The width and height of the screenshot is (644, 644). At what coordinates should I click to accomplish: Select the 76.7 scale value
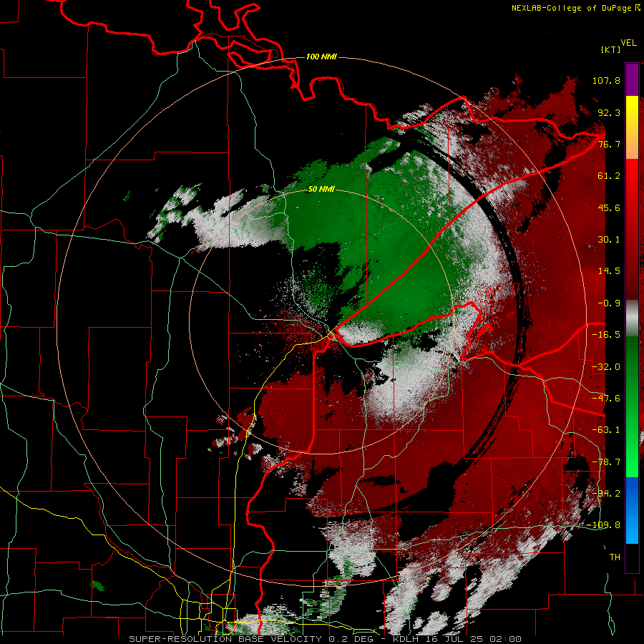click(x=609, y=144)
